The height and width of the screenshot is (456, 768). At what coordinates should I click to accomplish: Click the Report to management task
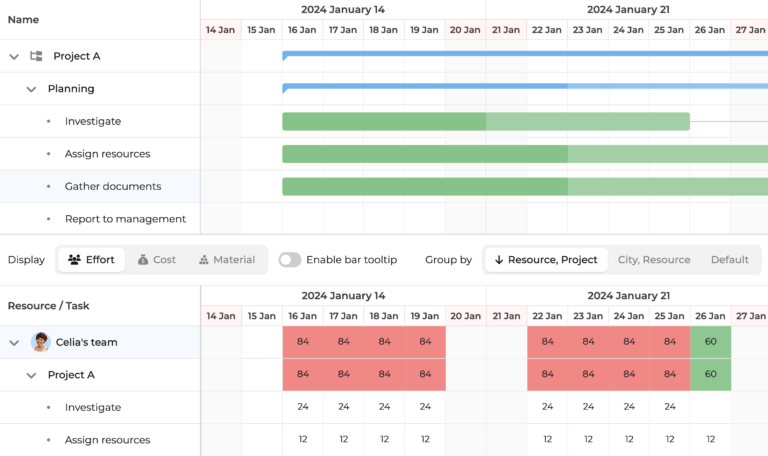(x=125, y=219)
